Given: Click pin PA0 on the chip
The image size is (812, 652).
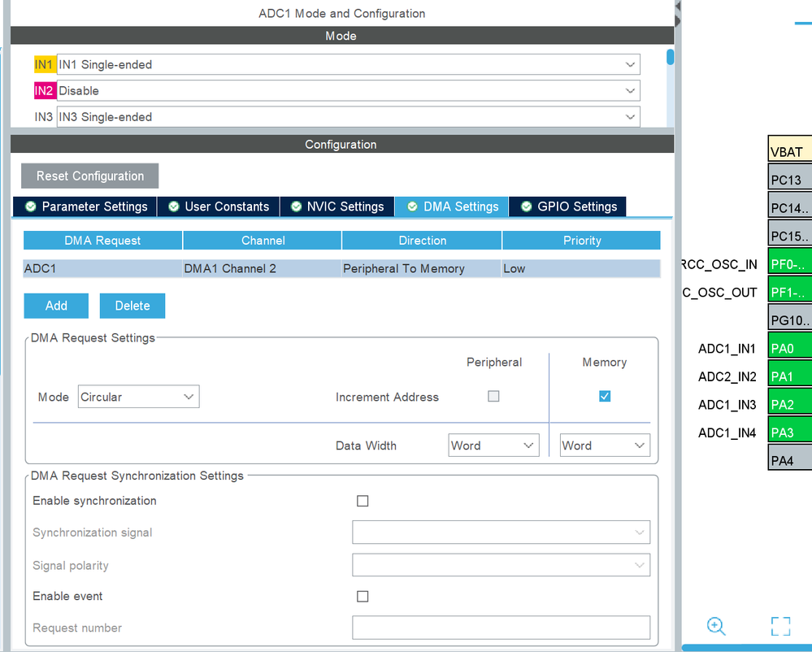Looking at the screenshot, I should pos(790,345).
